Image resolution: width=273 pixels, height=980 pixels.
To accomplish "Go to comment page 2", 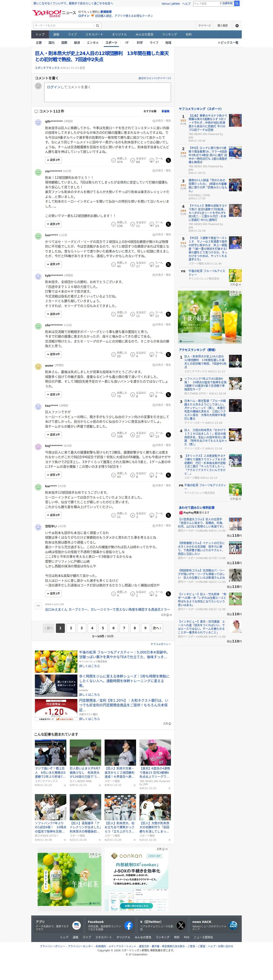I will click(x=71, y=628).
